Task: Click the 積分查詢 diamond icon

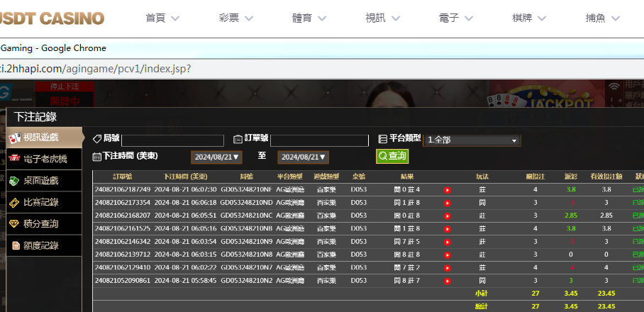Action: pyautogui.click(x=14, y=224)
